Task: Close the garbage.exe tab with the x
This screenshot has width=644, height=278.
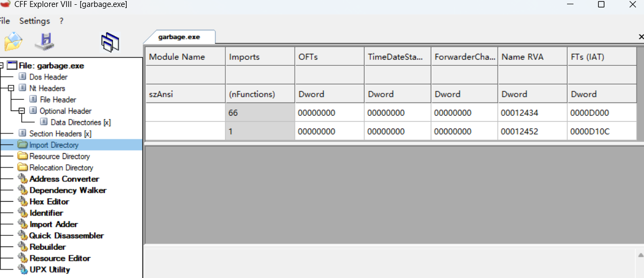Action: pyautogui.click(x=641, y=37)
